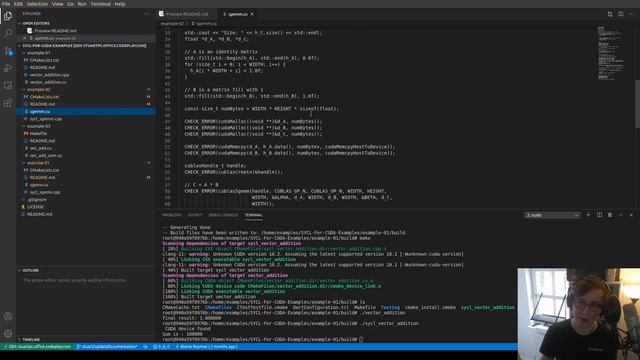Close the sgemm.cu editor tab
Viewport: 640px width, 360px height.
[x=252, y=14]
